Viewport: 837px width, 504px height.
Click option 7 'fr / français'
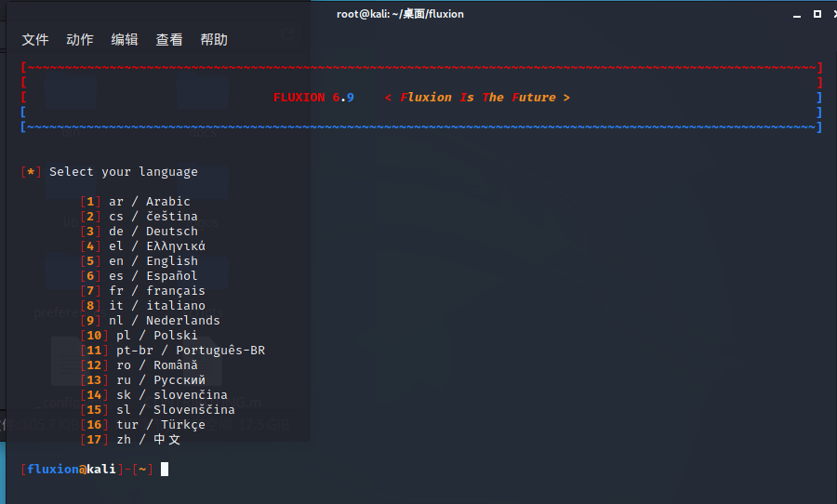142,290
